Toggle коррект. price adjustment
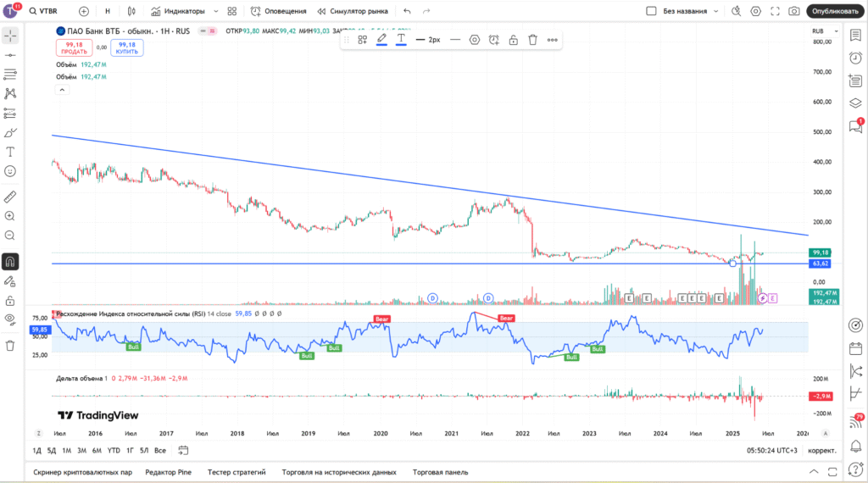This screenshot has width=868, height=483. click(x=822, y=451)
